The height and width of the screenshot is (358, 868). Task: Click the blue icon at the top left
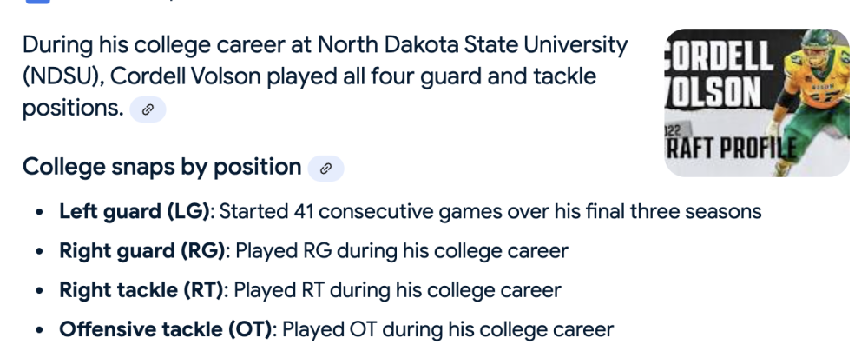(37, 2)
